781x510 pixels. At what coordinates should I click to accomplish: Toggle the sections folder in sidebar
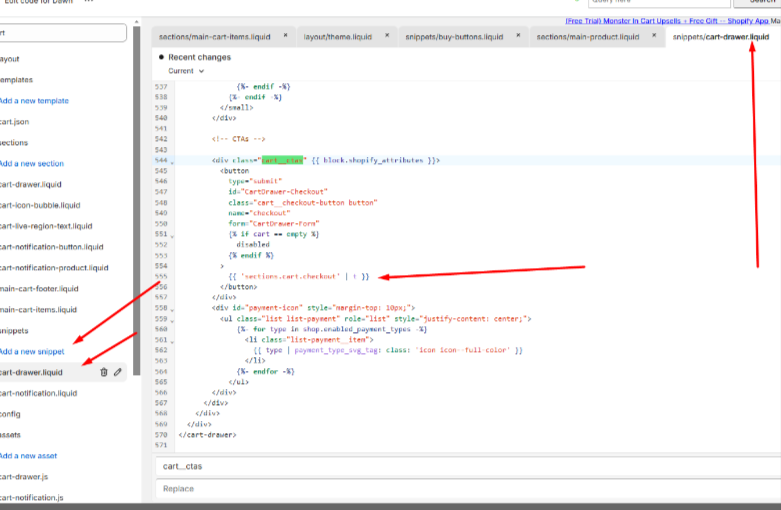pyautogui.click(x=14, y=142)
